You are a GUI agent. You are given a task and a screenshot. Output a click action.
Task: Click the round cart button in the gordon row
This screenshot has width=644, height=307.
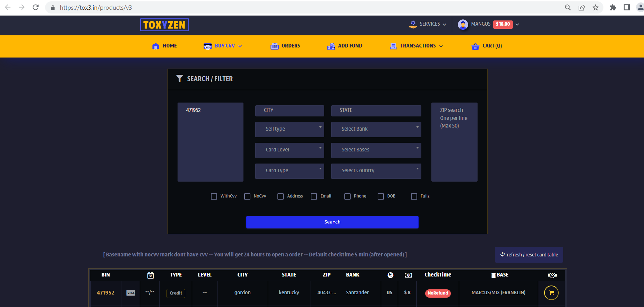tap(551, 293)
